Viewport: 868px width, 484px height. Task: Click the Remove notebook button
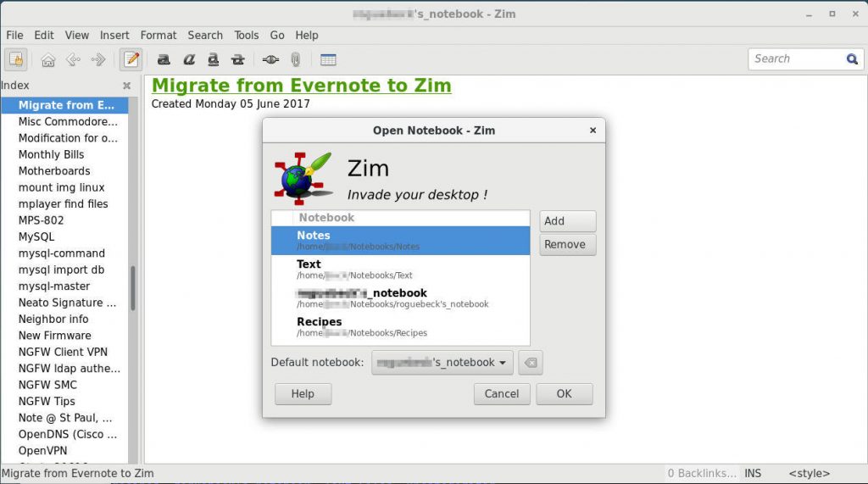click(x=567, y=245)
